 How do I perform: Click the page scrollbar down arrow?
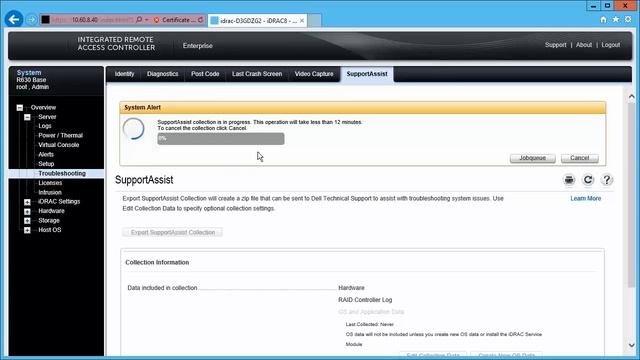631,345
